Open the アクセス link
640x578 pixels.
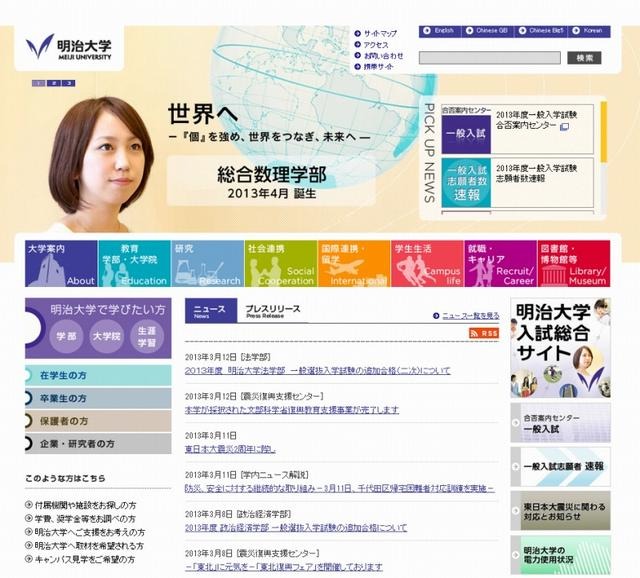tap(376, 44)
